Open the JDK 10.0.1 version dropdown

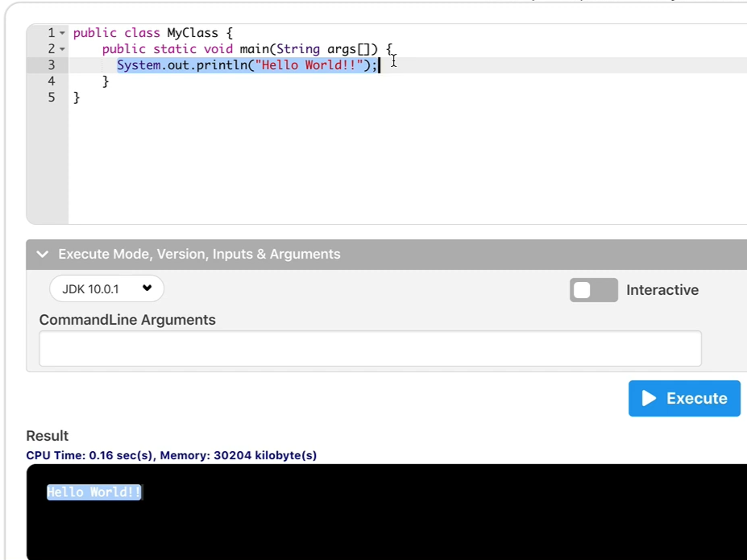tap(106, 288)
